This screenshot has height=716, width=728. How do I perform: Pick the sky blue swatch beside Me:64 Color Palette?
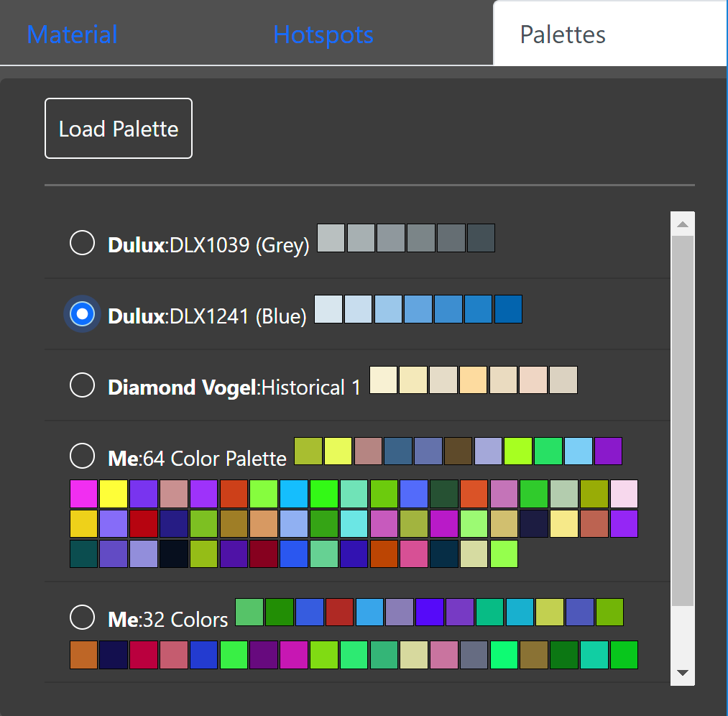(x=579, y=451)
